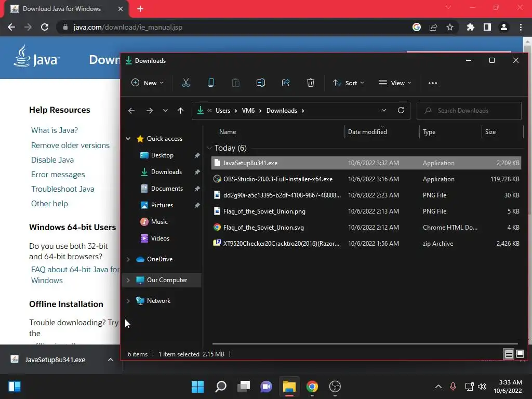Image resolution: width=532 pixels, height=399 pixels.
Task: Open Task View on the taskbar
Action: (244, 387)
